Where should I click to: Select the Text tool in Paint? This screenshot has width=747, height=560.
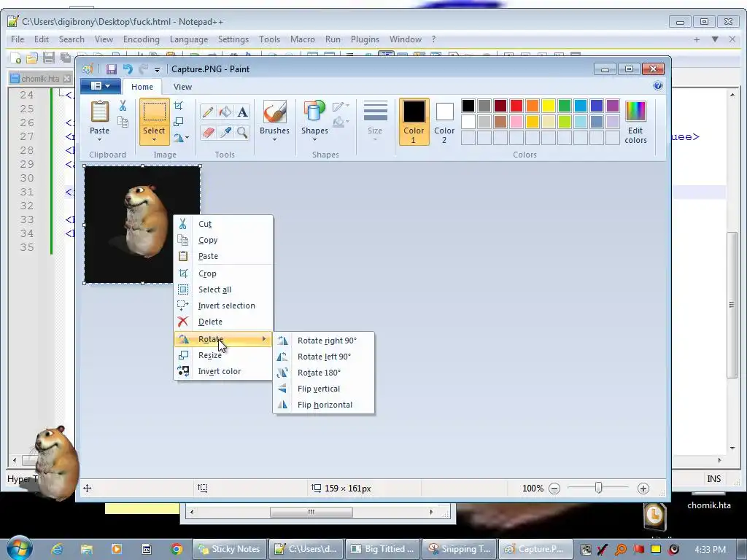tap(242, 112)
